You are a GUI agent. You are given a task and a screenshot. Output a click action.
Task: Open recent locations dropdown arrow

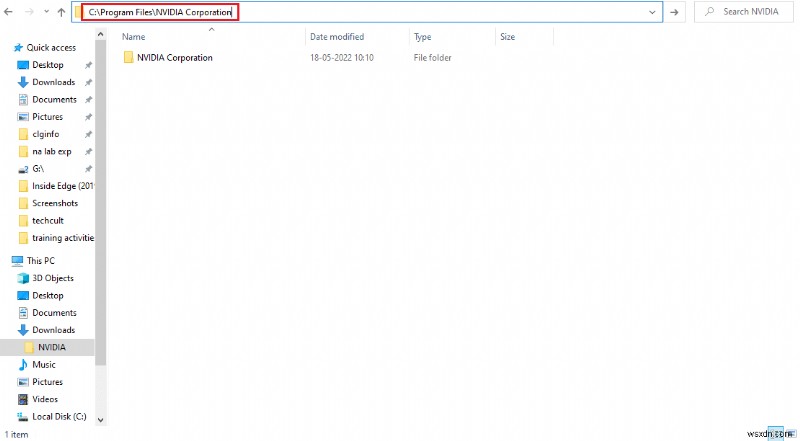pos(46,12)
